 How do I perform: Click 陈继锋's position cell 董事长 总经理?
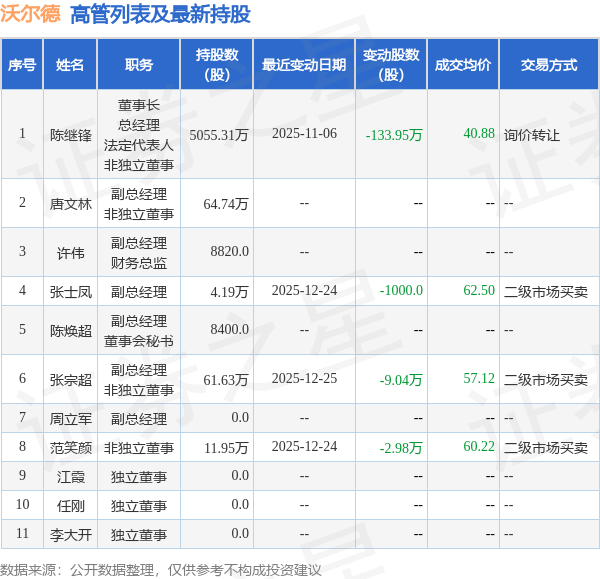click(x=139, y=135)
